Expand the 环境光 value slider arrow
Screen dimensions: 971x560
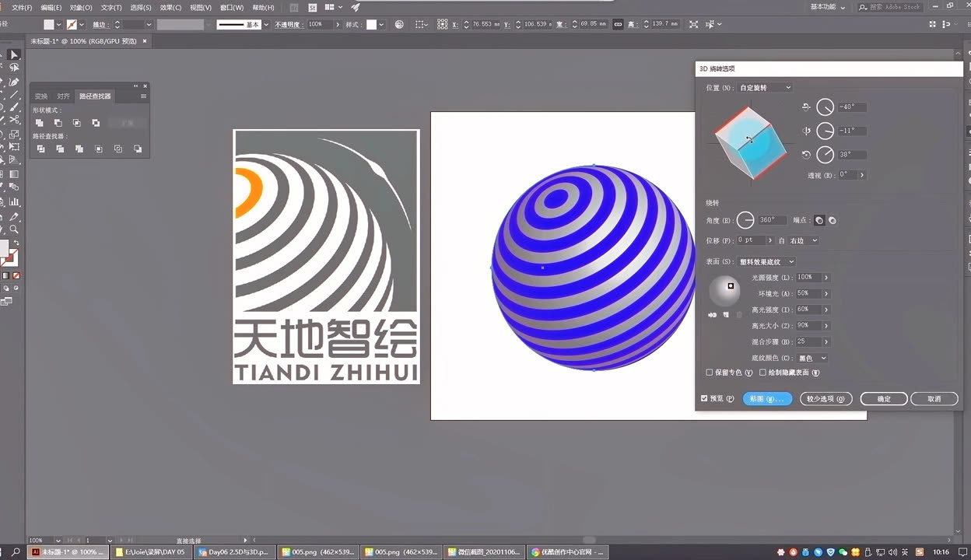point(826,294)
